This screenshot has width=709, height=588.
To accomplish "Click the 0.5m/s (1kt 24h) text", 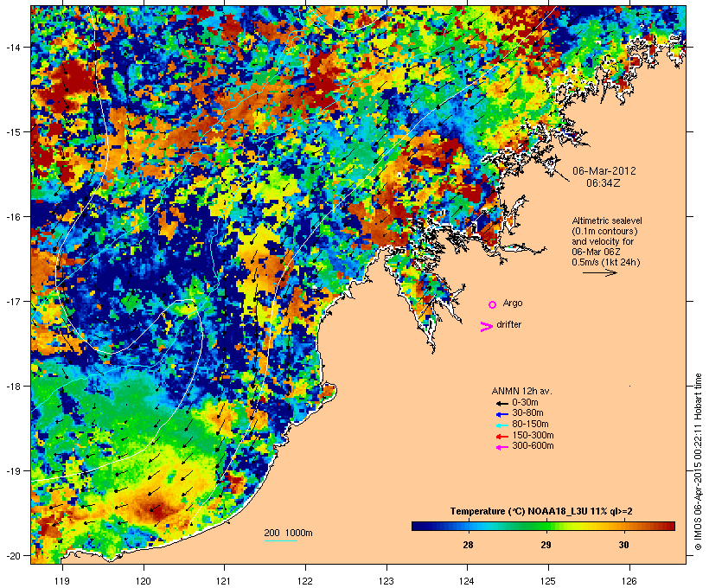I will pyautogui.click(x=606, y=262).
